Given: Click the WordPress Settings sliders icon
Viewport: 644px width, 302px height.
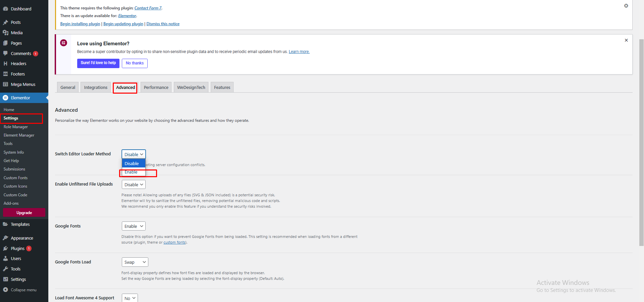Looking at the screenshot, I should 5,279.
